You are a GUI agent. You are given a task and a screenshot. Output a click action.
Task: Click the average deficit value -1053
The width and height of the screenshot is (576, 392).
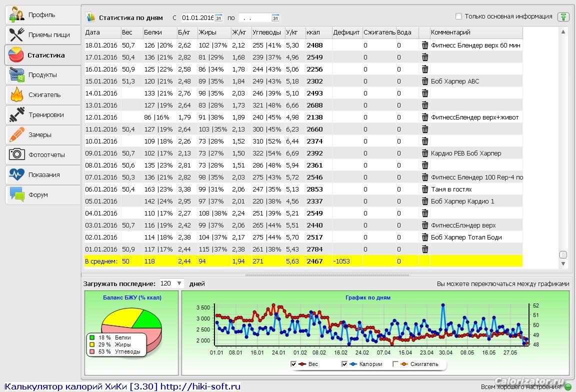(x=341, y=261)
